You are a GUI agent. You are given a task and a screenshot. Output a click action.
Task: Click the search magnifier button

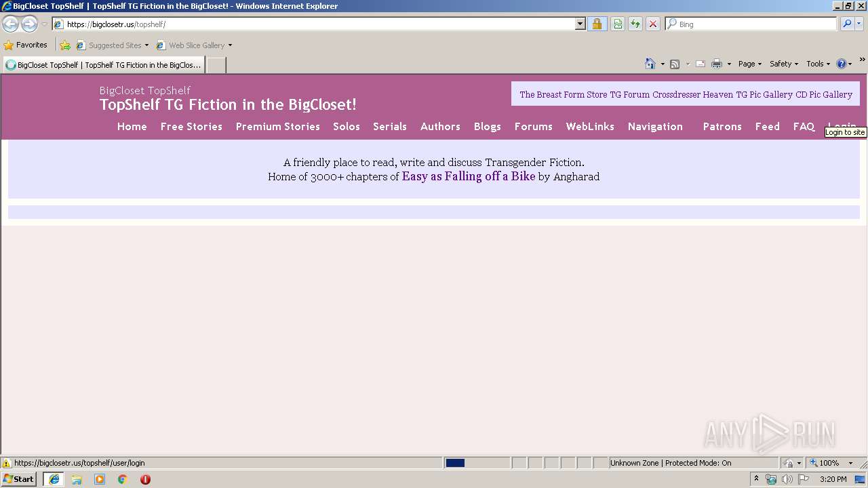click(x=847, y=24)
